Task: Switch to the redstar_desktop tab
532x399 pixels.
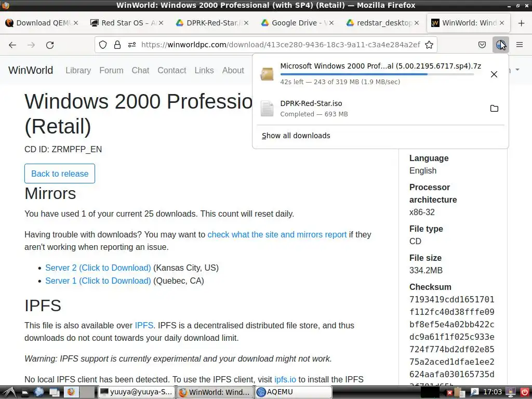Action: (383, 23)
